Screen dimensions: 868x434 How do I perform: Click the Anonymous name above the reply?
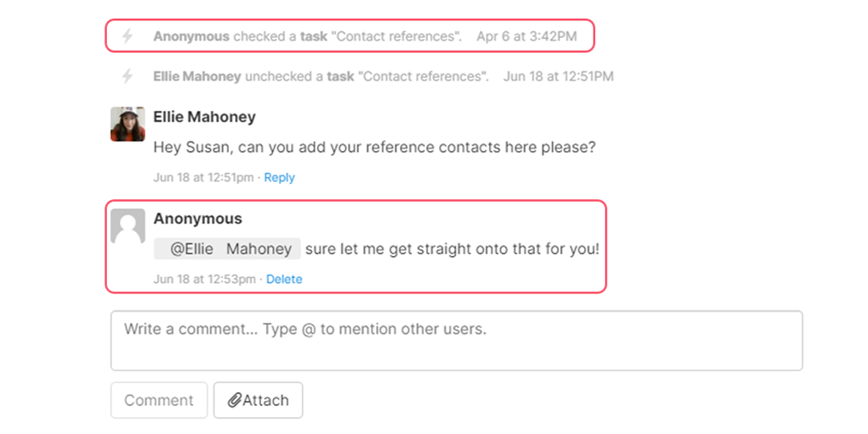click(x=198, y=219)
